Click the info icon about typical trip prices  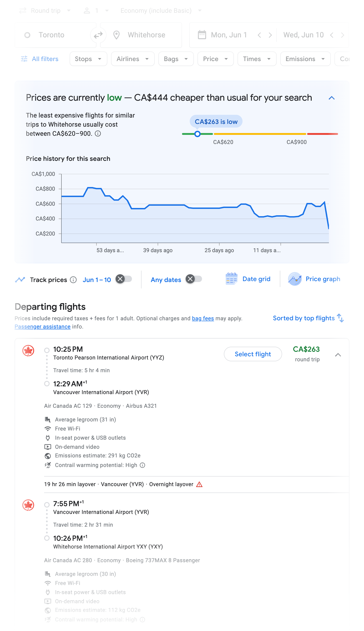click(98, 133)
